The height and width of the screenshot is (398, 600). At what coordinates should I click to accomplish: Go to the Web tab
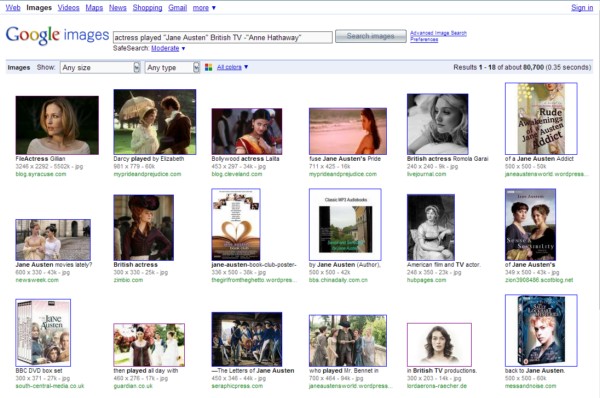[13, 8]
